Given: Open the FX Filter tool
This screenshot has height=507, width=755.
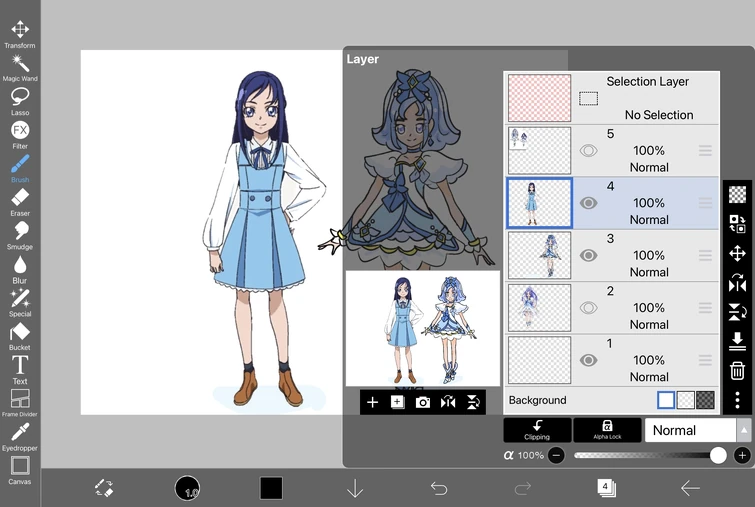Looking at the screenshot, I should tap(20, 135).
